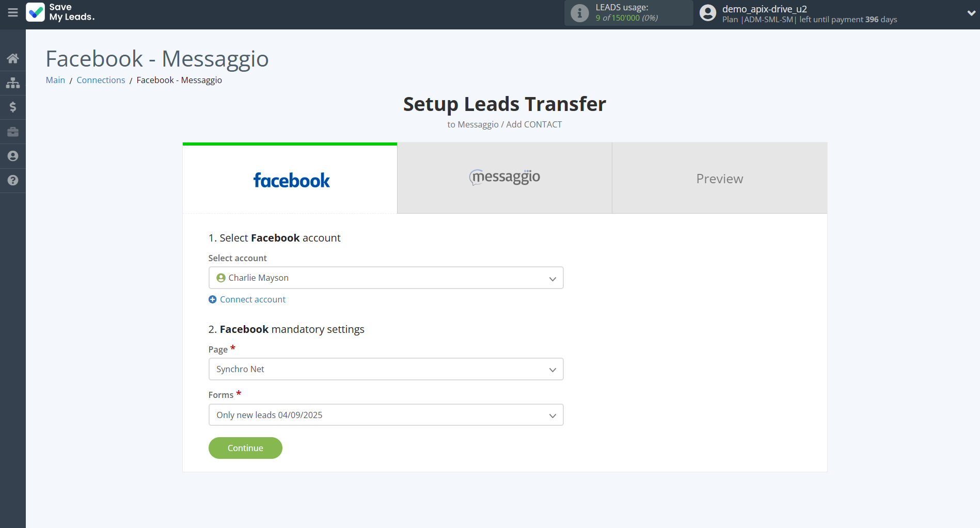Select the Facebook tab
The height and width of the screenshot is (528, 980).
[290, 180]
